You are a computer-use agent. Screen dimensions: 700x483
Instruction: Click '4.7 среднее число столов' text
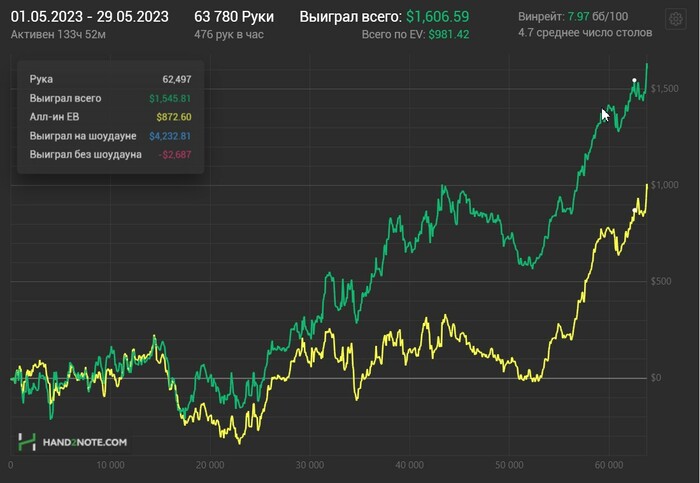[585, 33]
